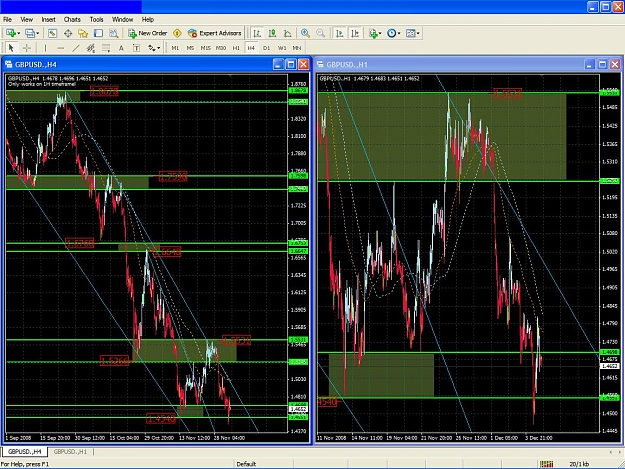Select the Equidistant Channel tool

click(91, 48)
